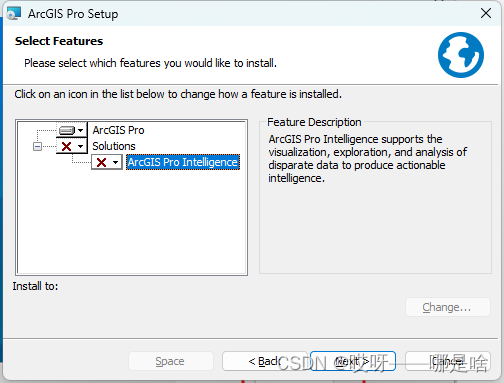504x383 pixels.
Task: Click empty area in the feature tree list
Action: point(132,222)
